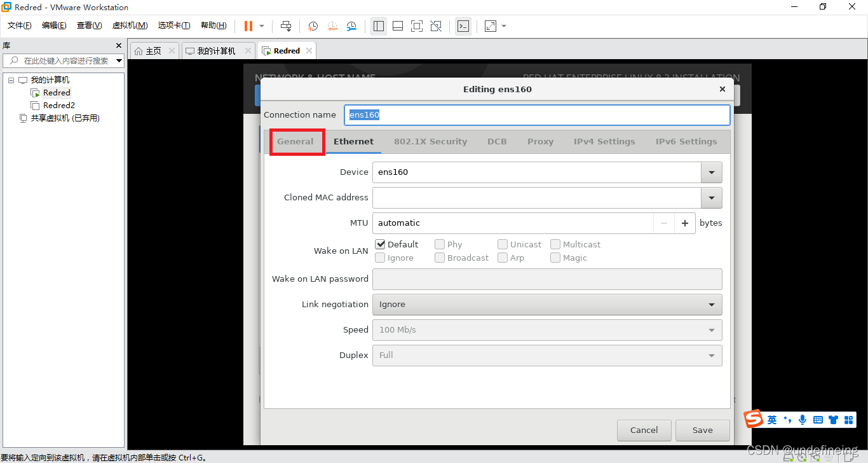The image size is (868, 463).
Task: Open the 虚拟机(M) menu
Action: point(130,25)
